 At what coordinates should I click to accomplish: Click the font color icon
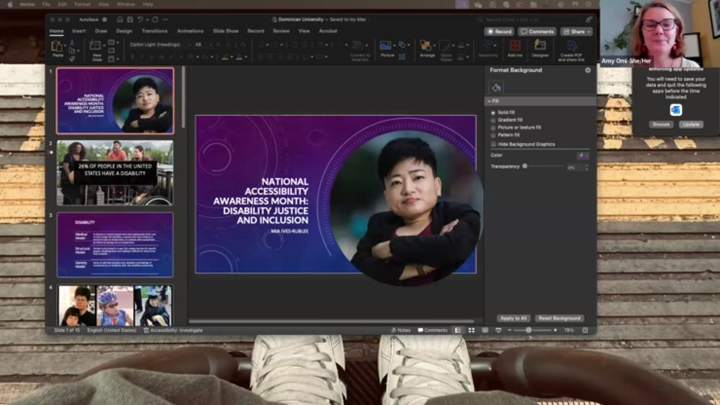(x=239, y=57)
